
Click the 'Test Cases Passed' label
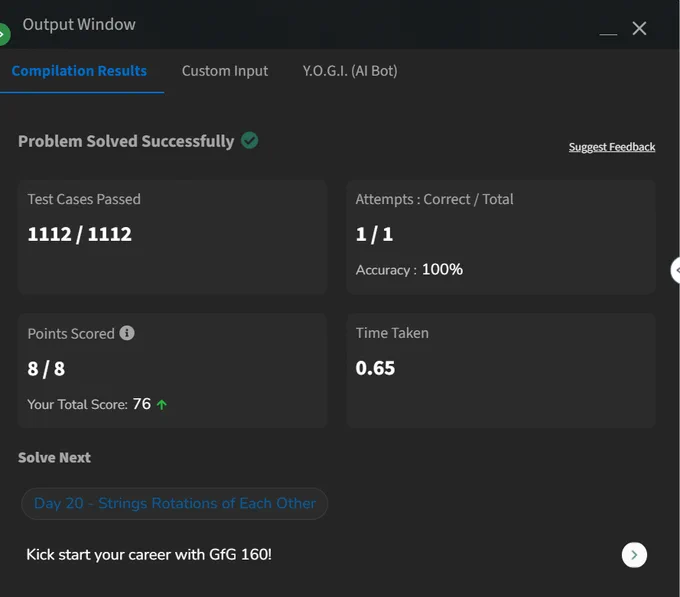[84, 199]
